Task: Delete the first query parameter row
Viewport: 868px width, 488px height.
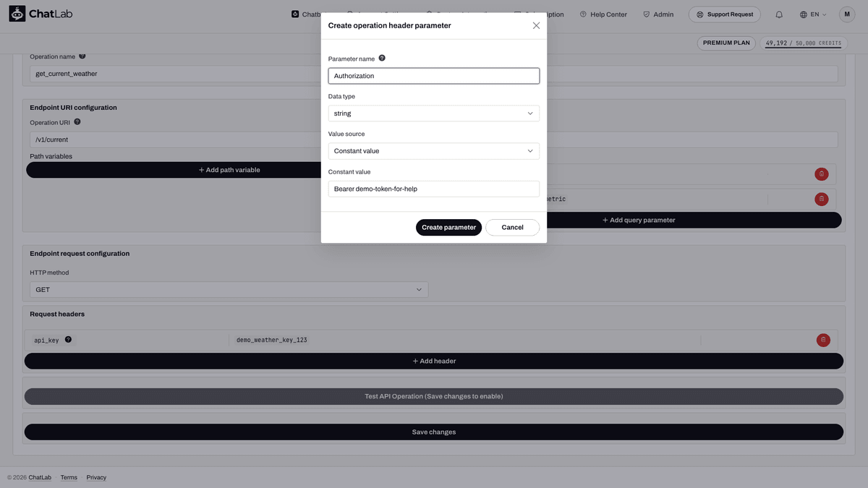Action: pyautogui.click(x=822, y=174)
